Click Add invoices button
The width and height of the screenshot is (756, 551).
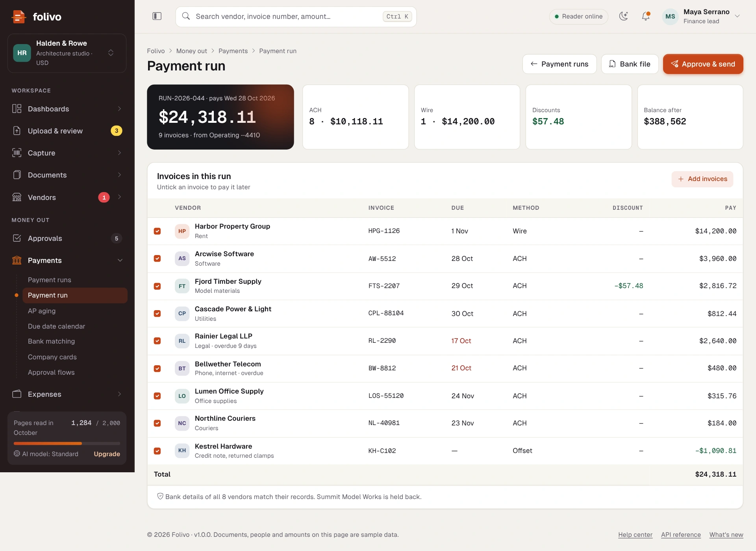point(702,179)
